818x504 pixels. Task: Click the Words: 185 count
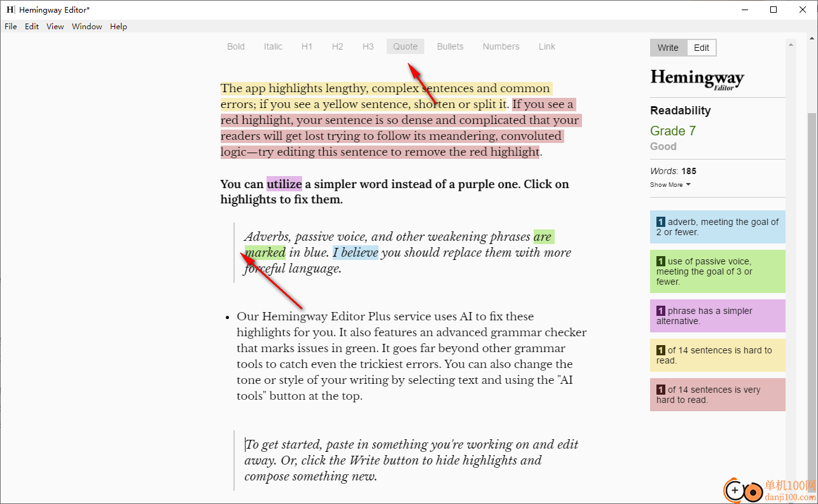click(x=673, y=171)
